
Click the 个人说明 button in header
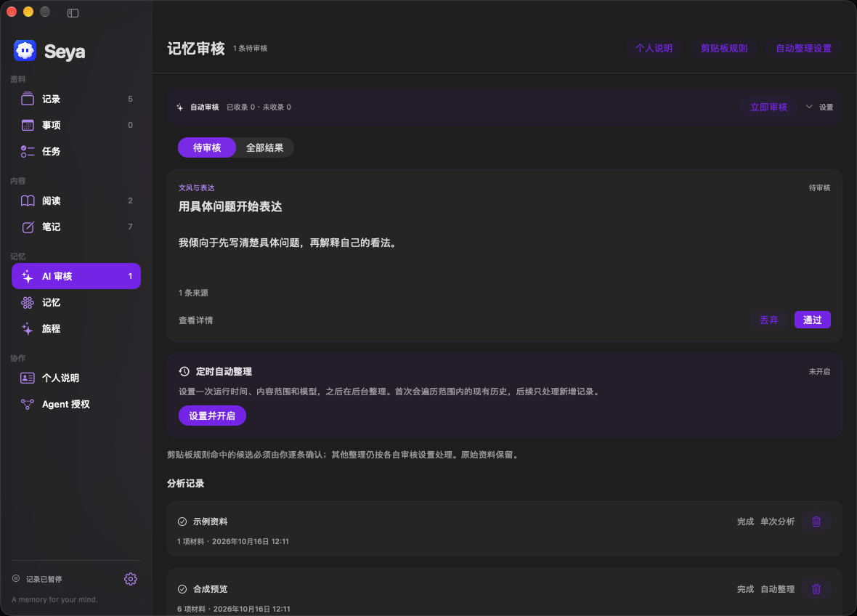click(x=654, y=48)
